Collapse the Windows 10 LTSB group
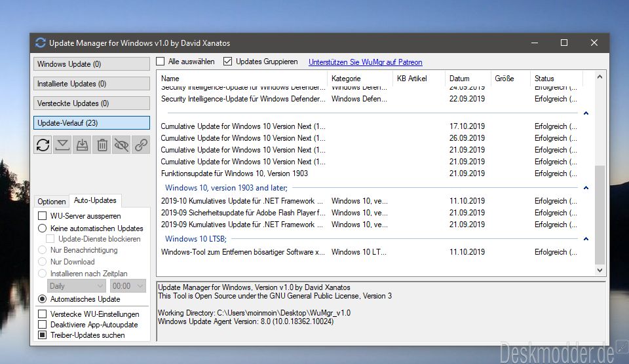The image size is (629, 364). tap(586, 239)
